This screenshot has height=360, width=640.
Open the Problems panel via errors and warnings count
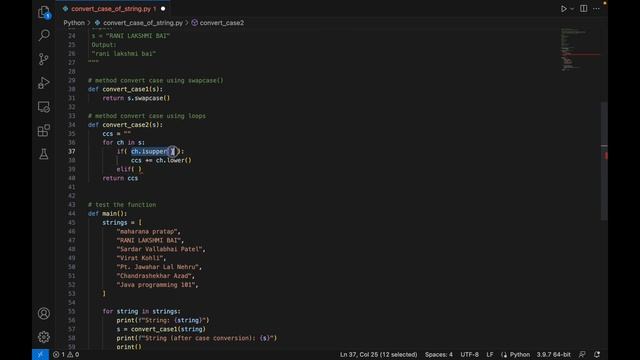(66, 355)
